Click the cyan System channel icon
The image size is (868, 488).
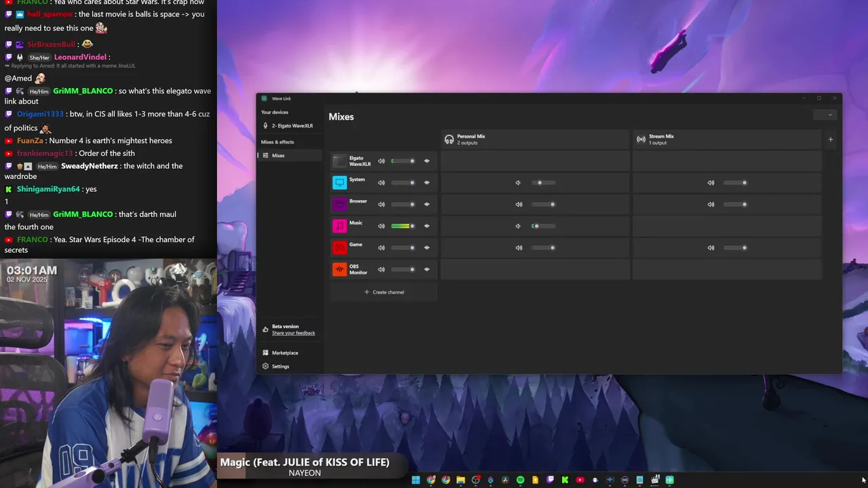(x=340, y=182)
